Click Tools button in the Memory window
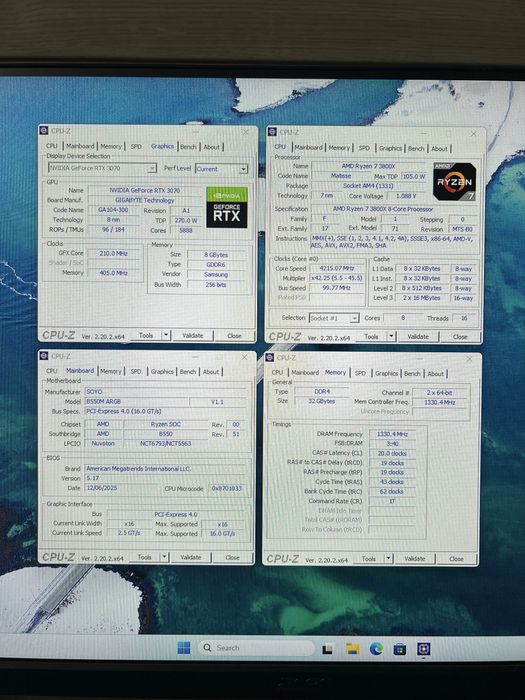Screen dimensions: 525x700 tap(369, 558)
